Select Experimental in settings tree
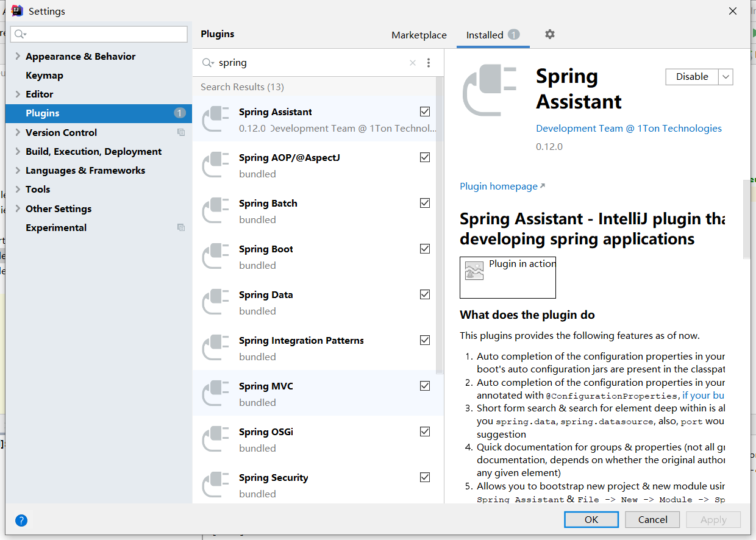Screen dimensions: 756x540 pyautogui.click(x=56, y=227)
